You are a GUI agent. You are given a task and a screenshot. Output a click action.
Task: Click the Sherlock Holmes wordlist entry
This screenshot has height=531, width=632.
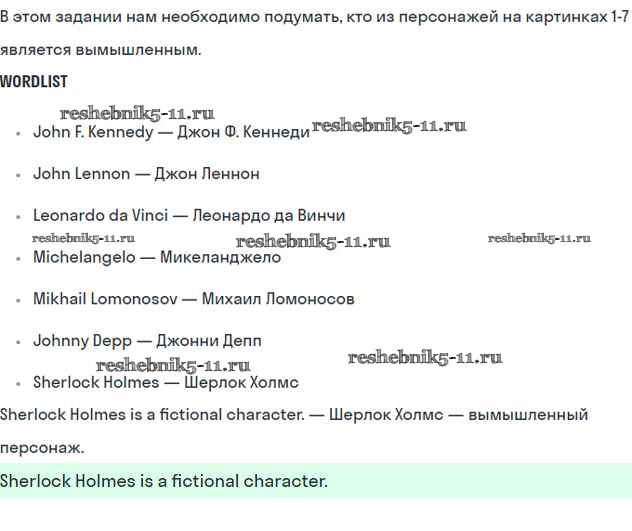click(165, 382)
